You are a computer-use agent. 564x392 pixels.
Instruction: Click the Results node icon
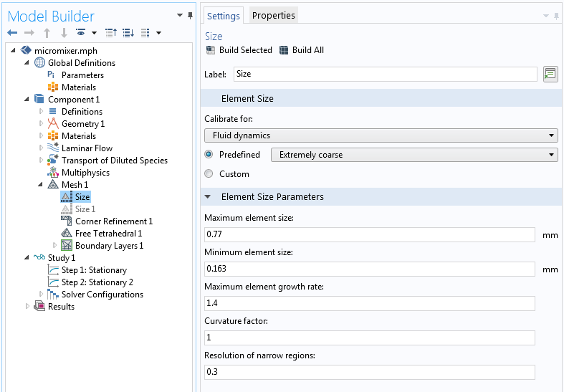pos(39,307)
